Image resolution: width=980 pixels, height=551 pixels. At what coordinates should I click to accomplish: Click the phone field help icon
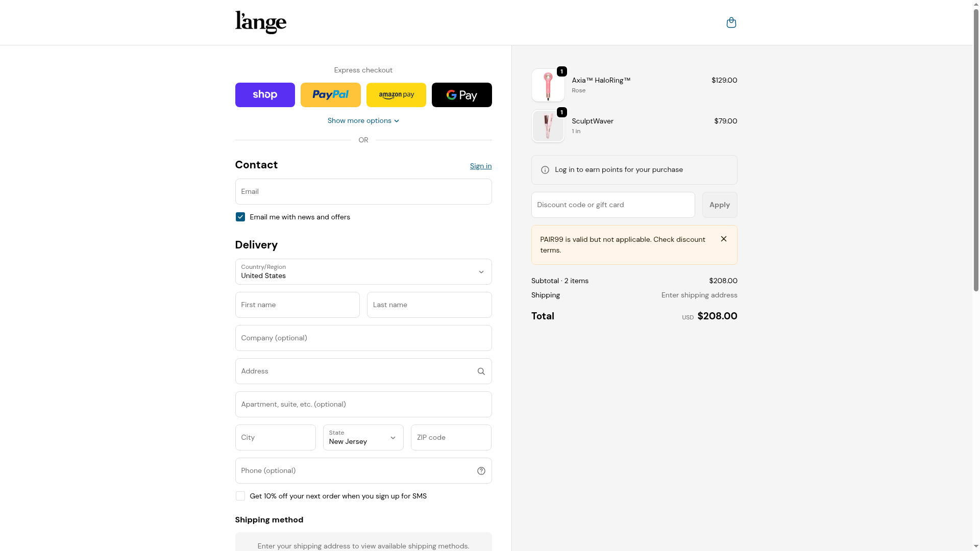coord(481,471)
